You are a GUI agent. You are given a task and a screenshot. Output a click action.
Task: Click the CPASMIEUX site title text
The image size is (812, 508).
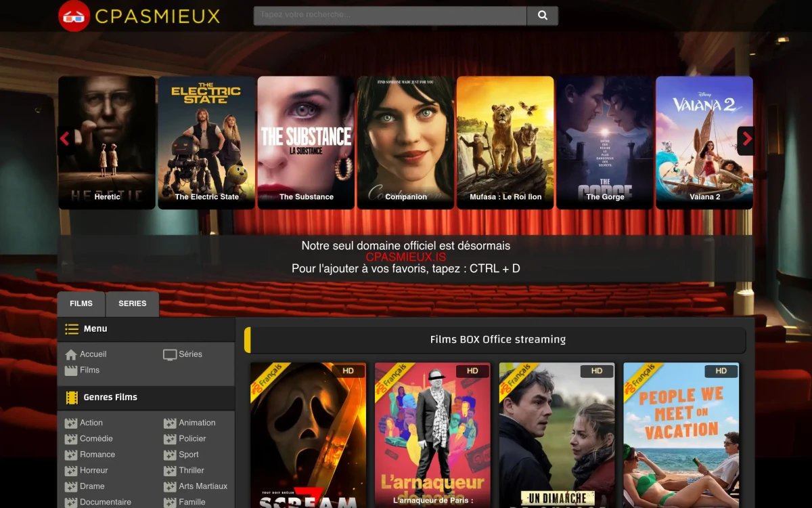point(158,16)
